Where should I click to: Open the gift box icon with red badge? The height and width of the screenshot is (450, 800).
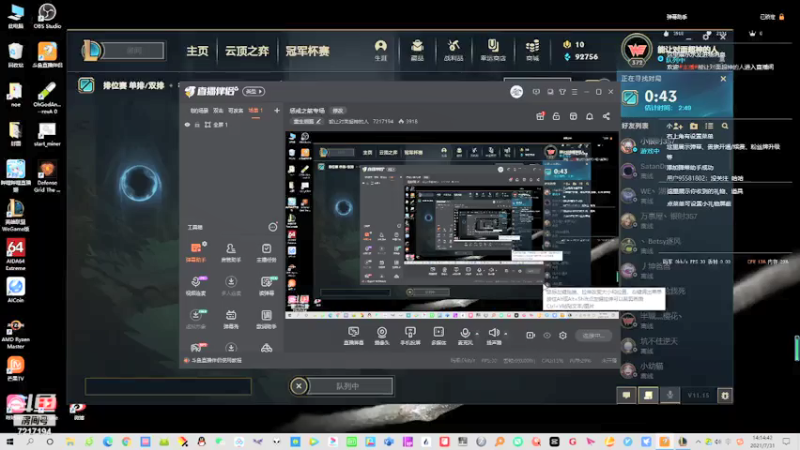(x=540, y=116)
